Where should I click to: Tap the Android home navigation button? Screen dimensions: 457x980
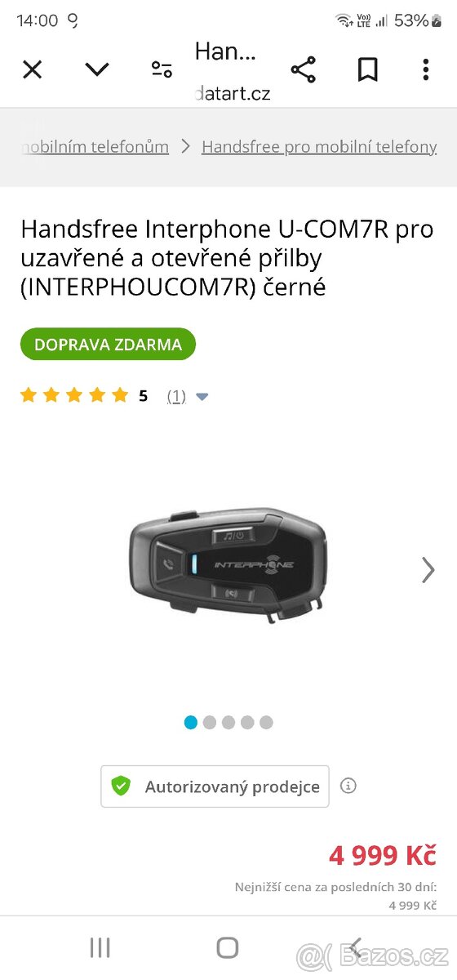pyautogui.click(x=228, y=947)
